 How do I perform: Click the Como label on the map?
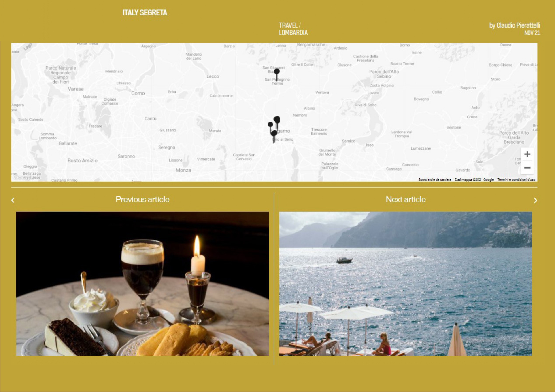[x=138, y=93]
